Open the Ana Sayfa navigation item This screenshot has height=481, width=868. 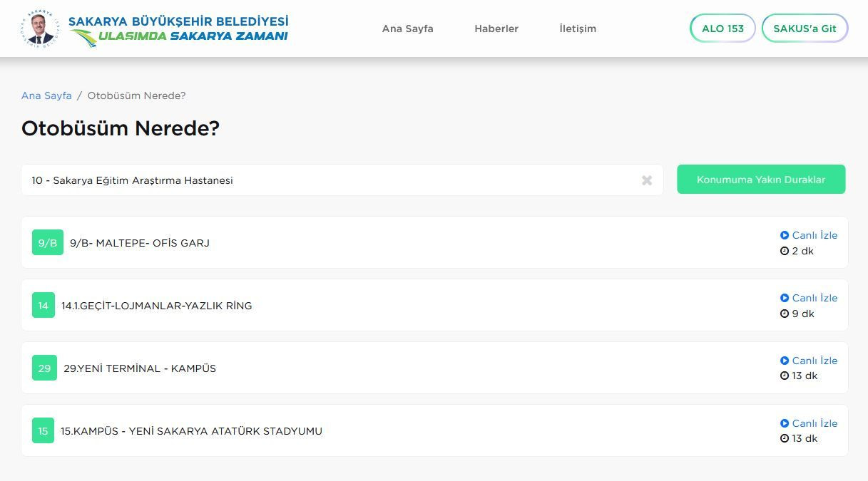point(407,29)
